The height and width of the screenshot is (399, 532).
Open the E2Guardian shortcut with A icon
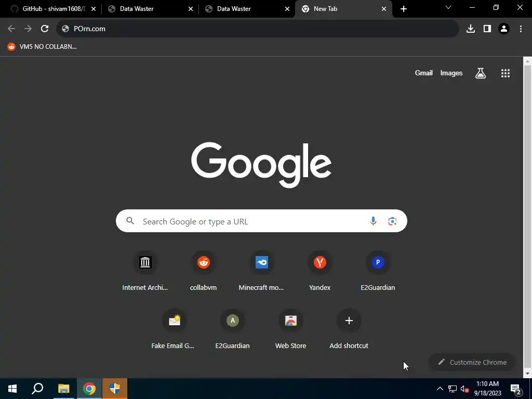(232, 329)
